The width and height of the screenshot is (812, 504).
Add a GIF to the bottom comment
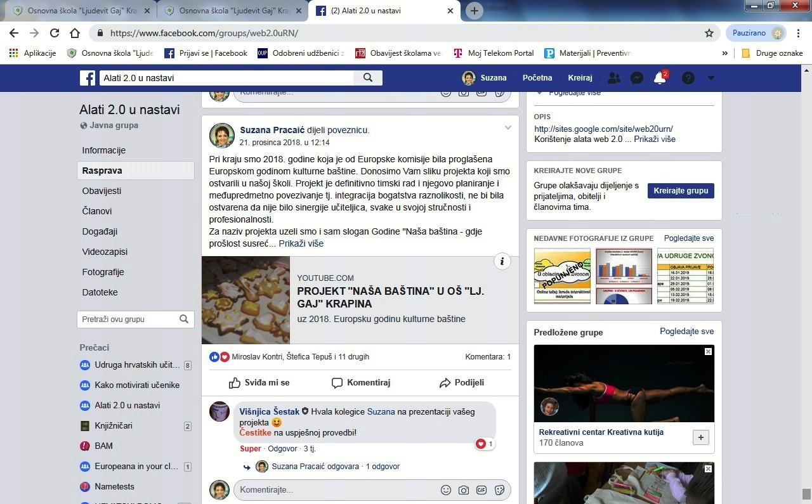481,490
